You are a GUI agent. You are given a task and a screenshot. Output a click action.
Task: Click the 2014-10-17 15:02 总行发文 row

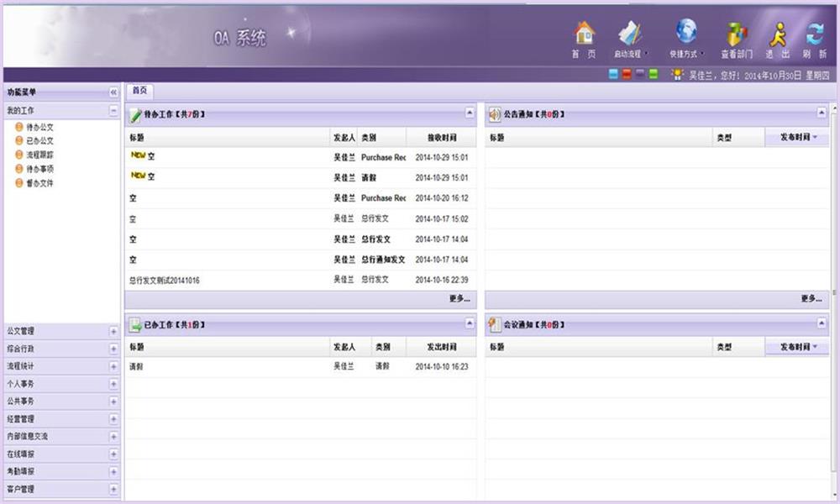[x=301, y=218]
